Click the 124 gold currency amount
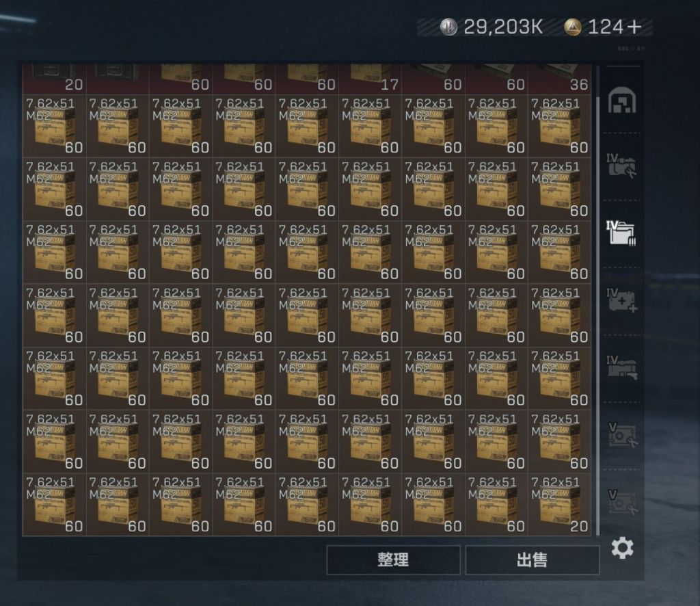 tap(606, 27)
